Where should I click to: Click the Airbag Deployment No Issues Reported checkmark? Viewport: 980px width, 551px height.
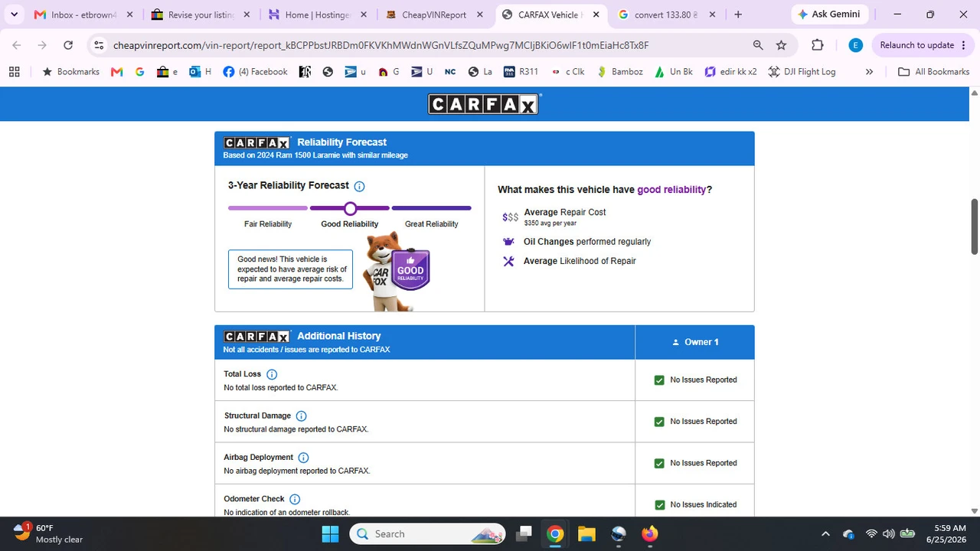(x=659, y=463)
